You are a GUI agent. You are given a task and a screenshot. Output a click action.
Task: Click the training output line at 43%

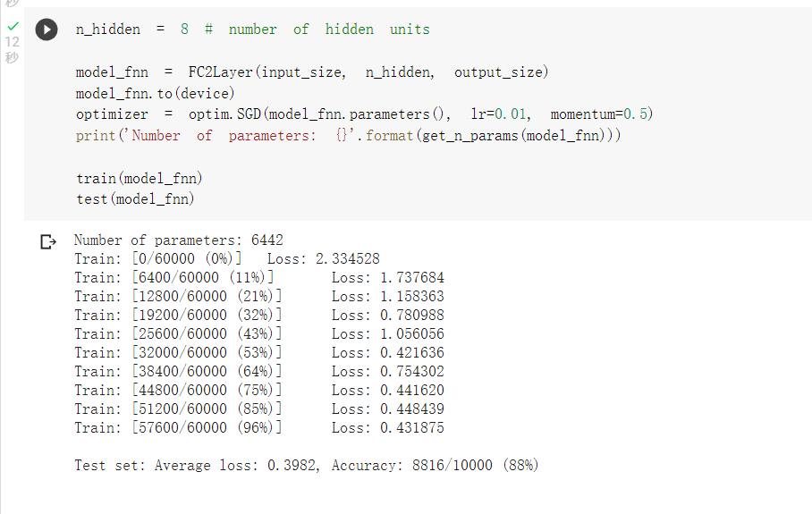[x=258, y=333]
